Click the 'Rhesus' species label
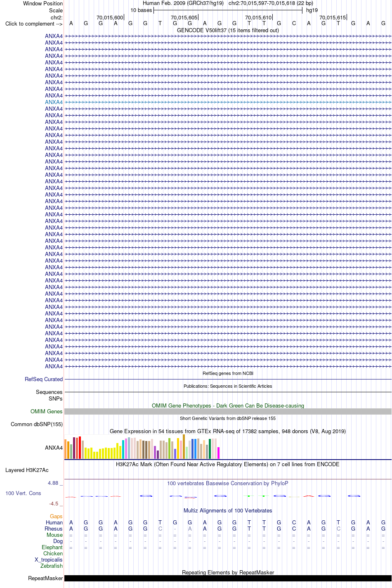 coord(54,529)
